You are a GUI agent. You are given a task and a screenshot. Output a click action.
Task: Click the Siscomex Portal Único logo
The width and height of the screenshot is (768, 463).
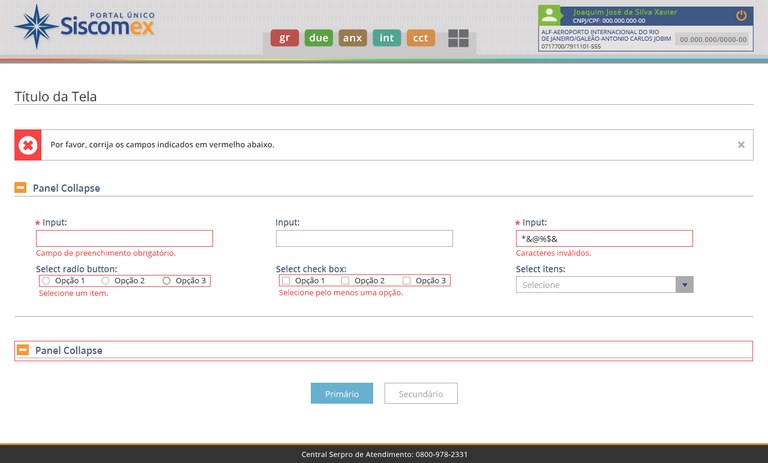[84, 27]
